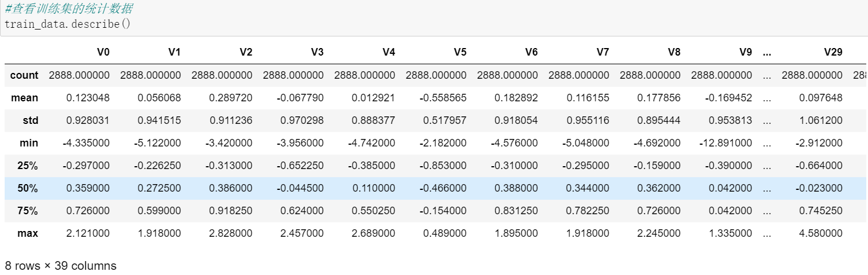Click the std row label
The image size is (868, 275).
point(30,120)
